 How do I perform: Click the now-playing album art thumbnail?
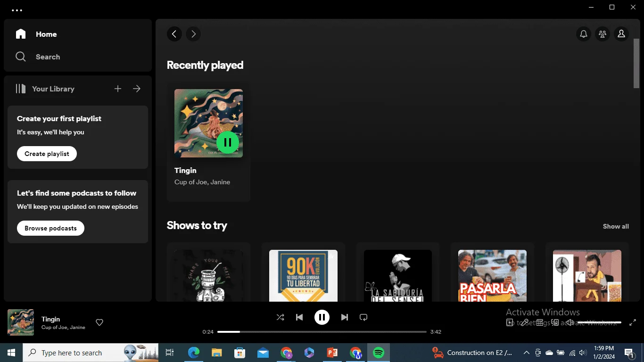pyautogui.click(x=21, y=322)
